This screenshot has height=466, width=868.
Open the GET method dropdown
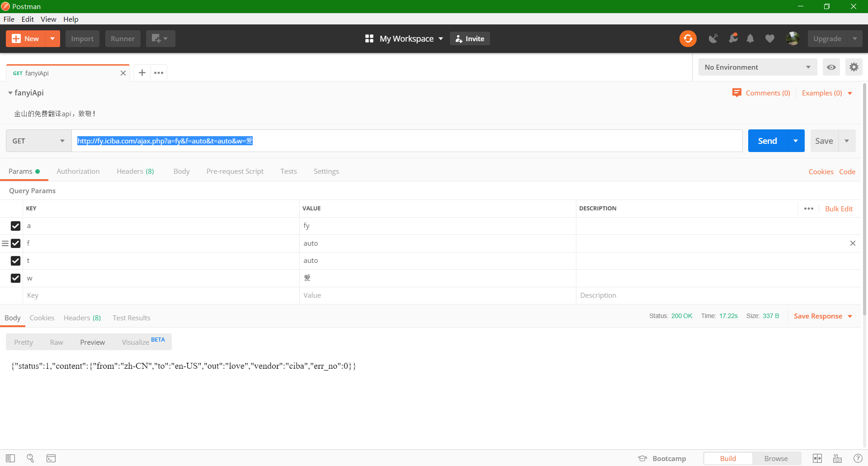pyautogui.click(x=39, y=141)
